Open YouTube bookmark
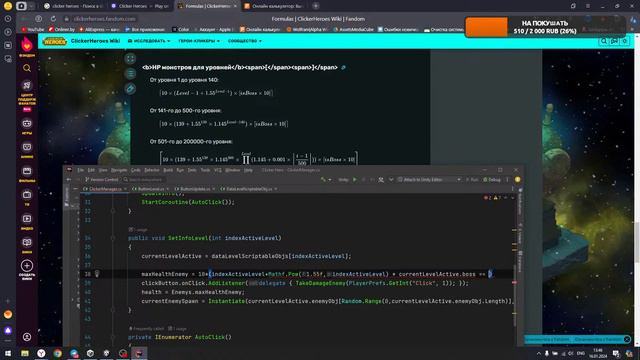Screen dimensions: 640x360 pyautogui.click(x=33, y=29)
